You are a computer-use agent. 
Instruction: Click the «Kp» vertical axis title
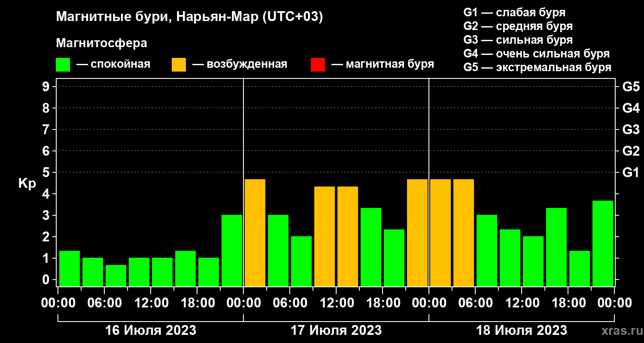pos(27,183)
